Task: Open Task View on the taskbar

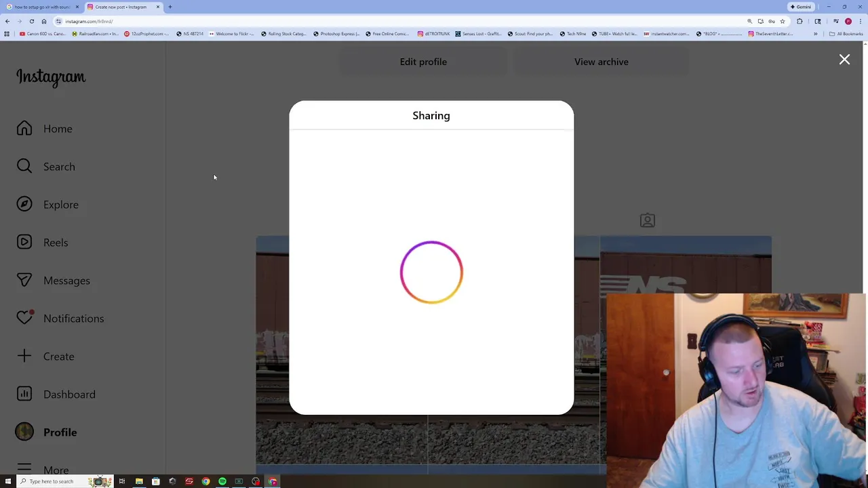Action: click(x=122, y=482)
